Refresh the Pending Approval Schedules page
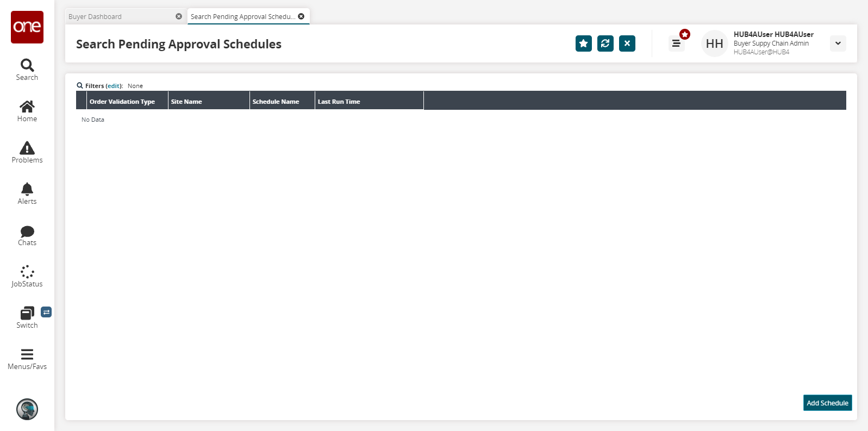The width and height of the screenshot is (868, 431). click(605, 43)
